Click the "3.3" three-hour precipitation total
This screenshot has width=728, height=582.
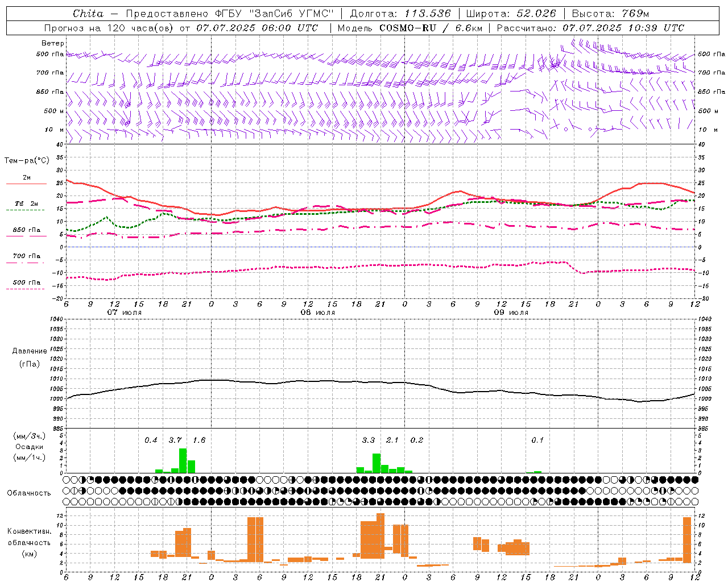(369, 440)
